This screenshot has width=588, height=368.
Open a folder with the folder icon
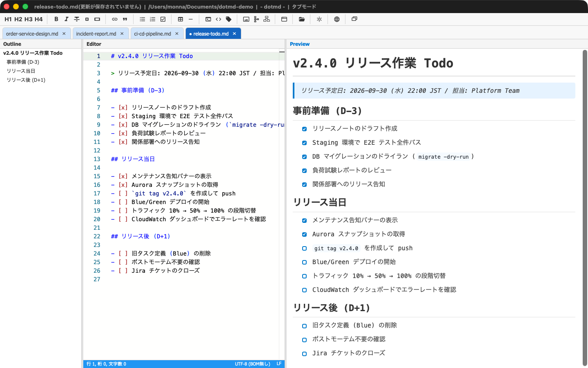302,19
